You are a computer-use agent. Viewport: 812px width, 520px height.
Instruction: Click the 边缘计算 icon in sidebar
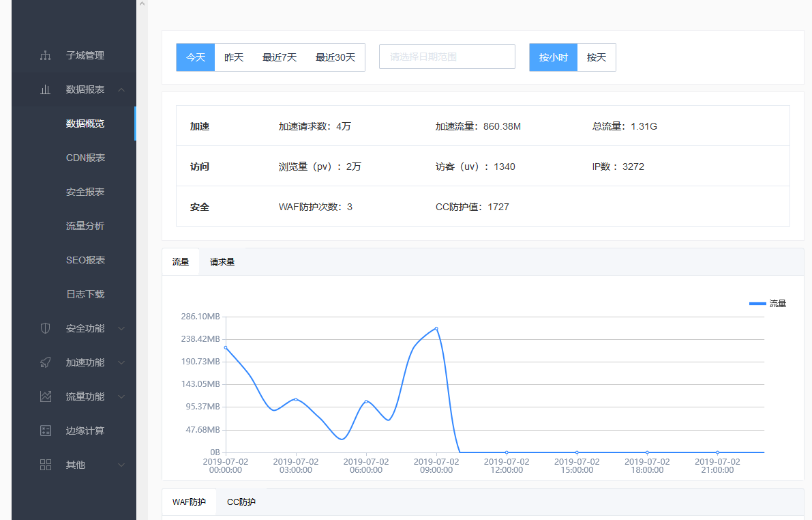pyautogui.click(x=46, y=431)
